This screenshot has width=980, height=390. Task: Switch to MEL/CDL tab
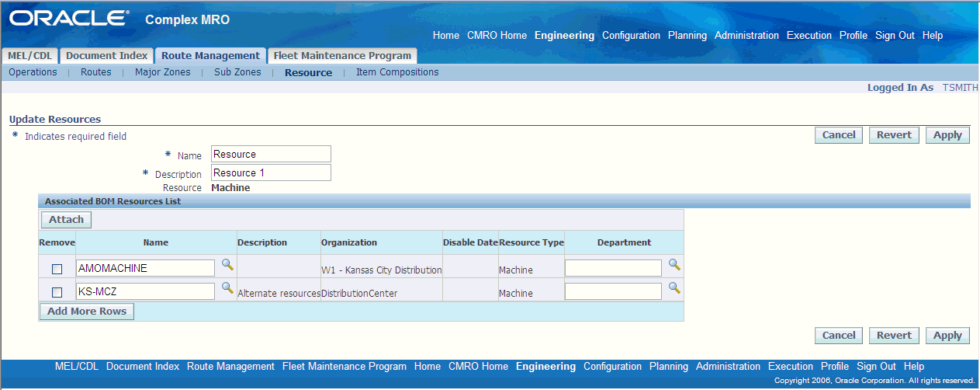coord(29,56)
